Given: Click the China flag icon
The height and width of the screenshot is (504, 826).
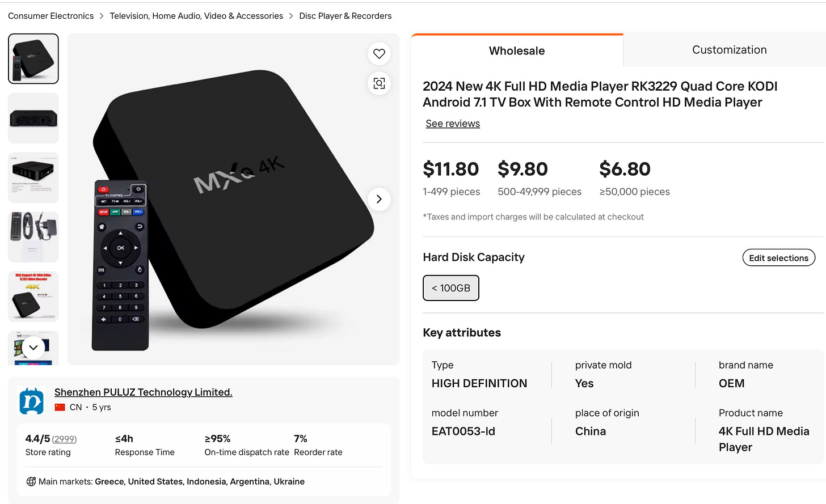Looking at the screenshot, I should click(60, 407).
